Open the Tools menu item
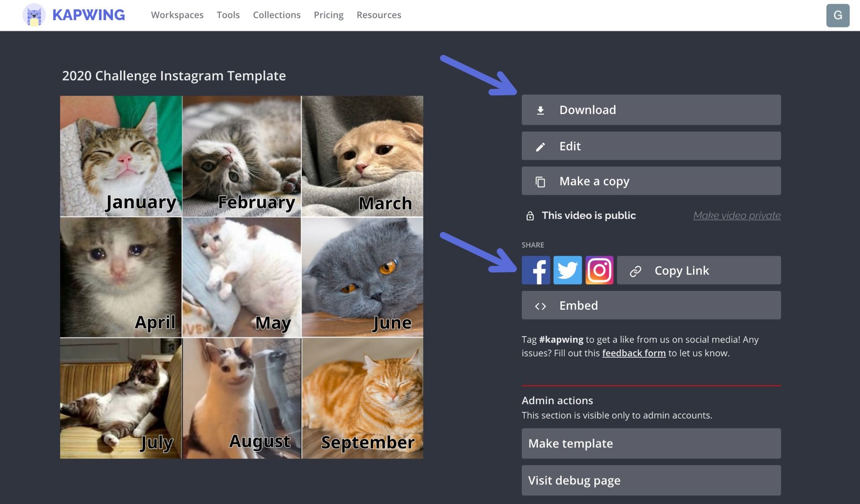This screenshot has width=860, height=504. click(228, 15)
